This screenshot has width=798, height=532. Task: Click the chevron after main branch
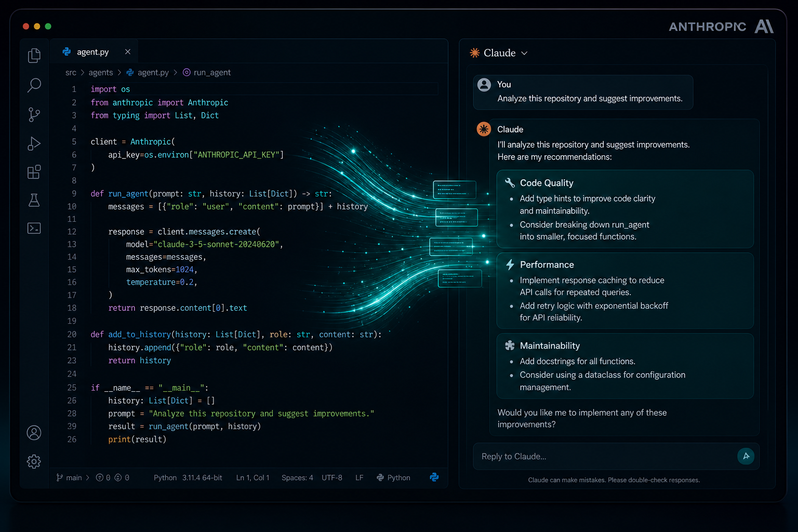click(x=87, y=477)
